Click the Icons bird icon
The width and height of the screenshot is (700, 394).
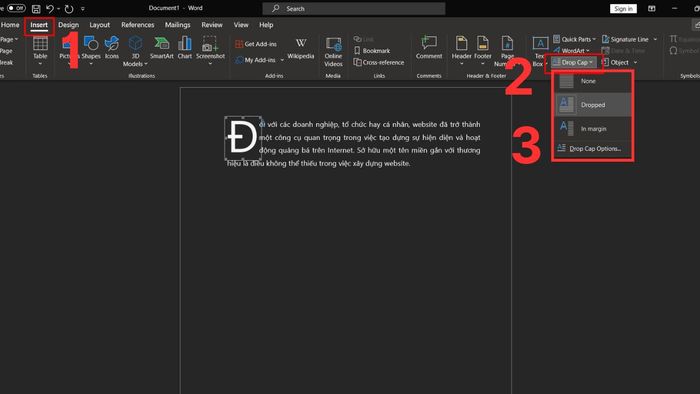[x=112, y=44]
